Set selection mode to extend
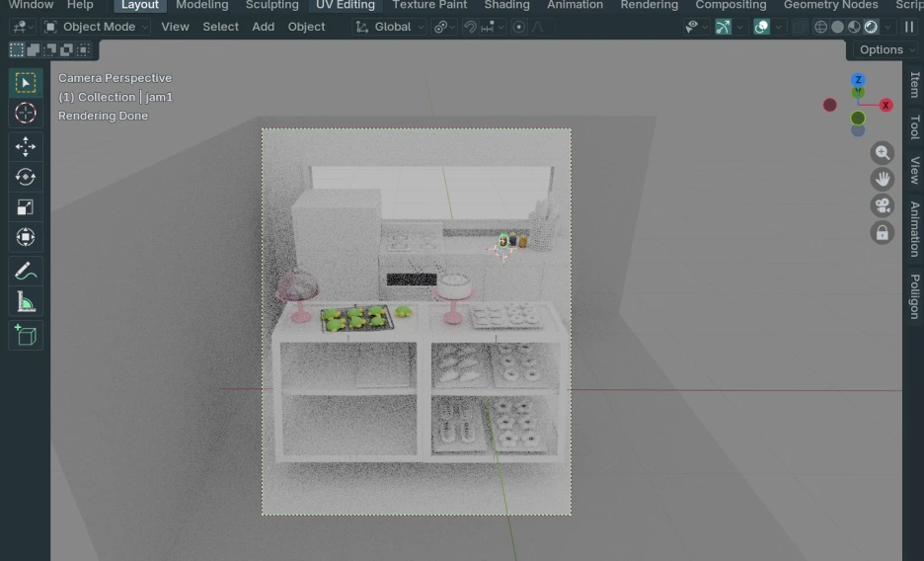The width and height of the screenshot is (924, 561). point(33,50)
